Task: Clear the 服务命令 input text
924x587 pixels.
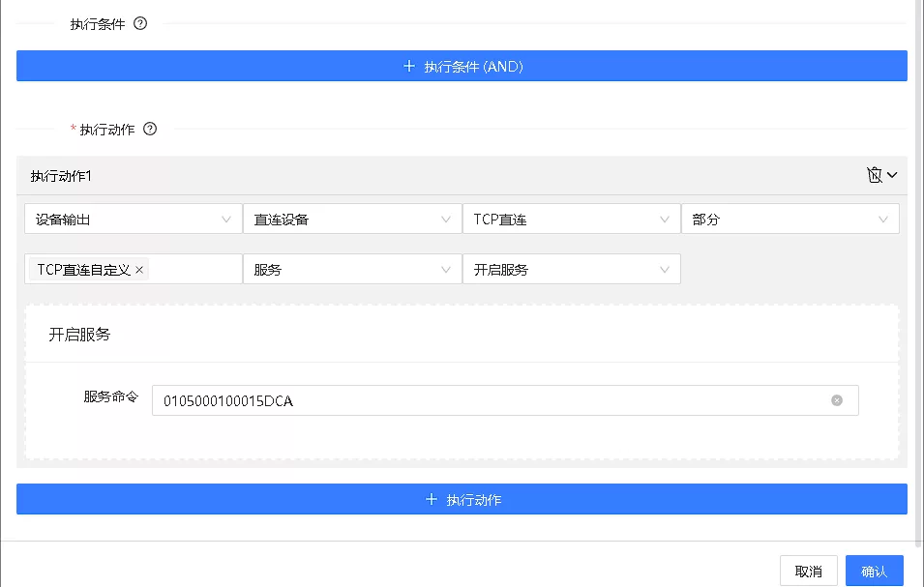Action: 837,400
